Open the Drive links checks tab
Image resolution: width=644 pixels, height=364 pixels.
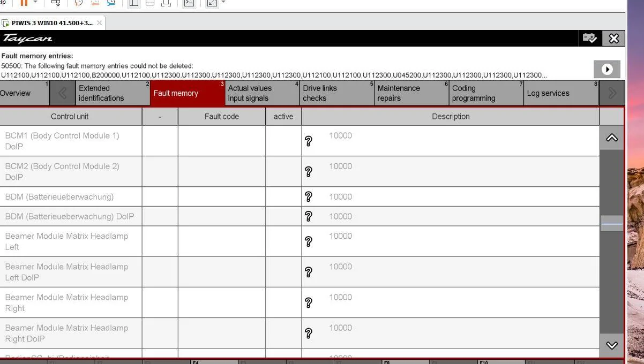pyautogui.click(x=337, y=93)
